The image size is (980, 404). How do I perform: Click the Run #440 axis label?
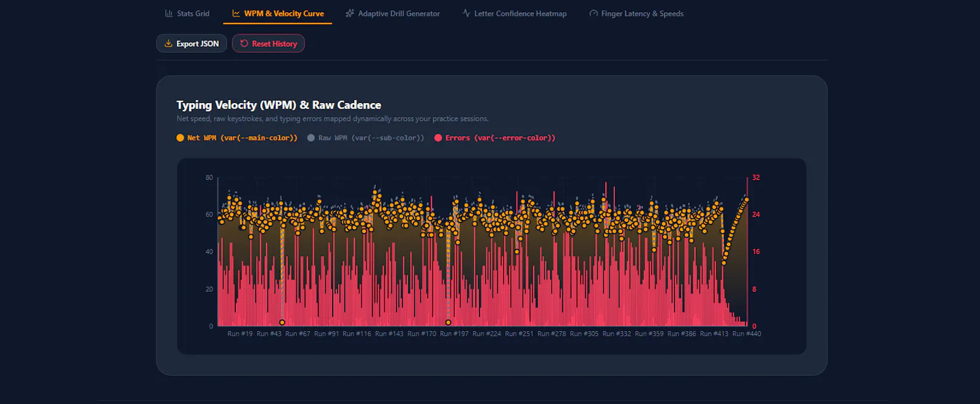pyautogui.click(x=747, y=334)
